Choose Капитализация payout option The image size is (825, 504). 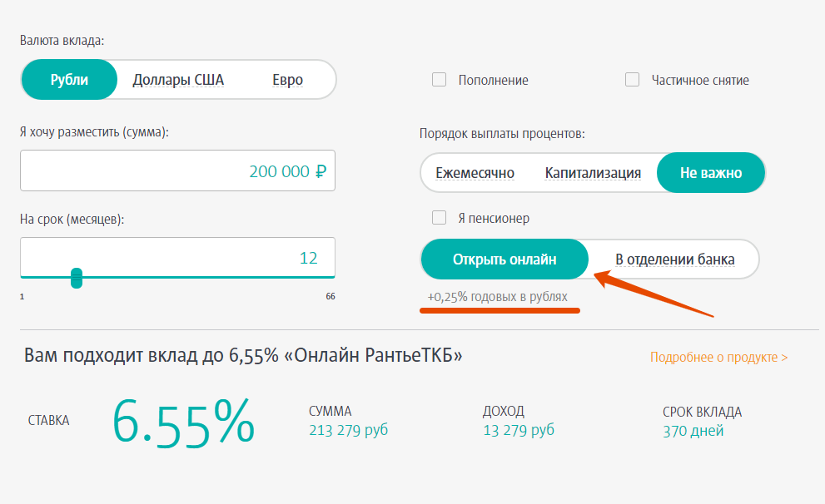pyautogui.click(x=593, y=173)
